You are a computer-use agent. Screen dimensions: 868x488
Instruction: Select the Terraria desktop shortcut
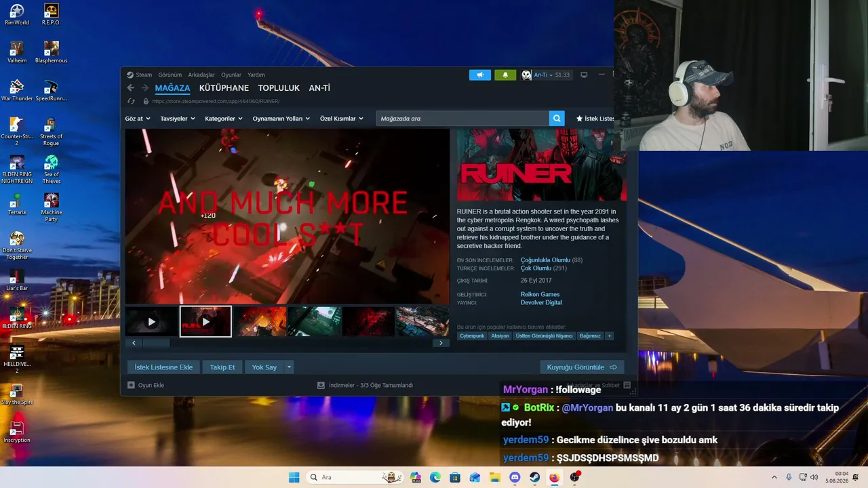pyautogui.click(x=17, y=204)
